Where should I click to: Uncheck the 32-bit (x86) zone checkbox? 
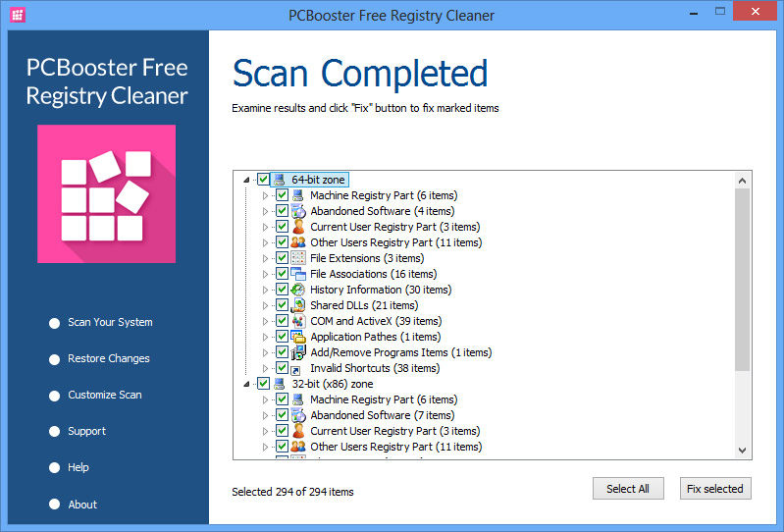tap(264, 384)
